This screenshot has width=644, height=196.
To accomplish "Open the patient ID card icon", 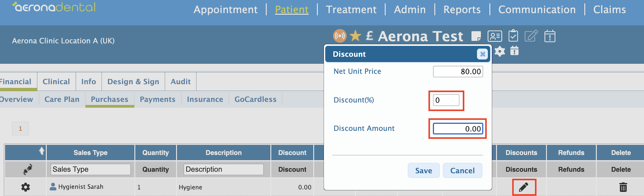I will 495,36.
